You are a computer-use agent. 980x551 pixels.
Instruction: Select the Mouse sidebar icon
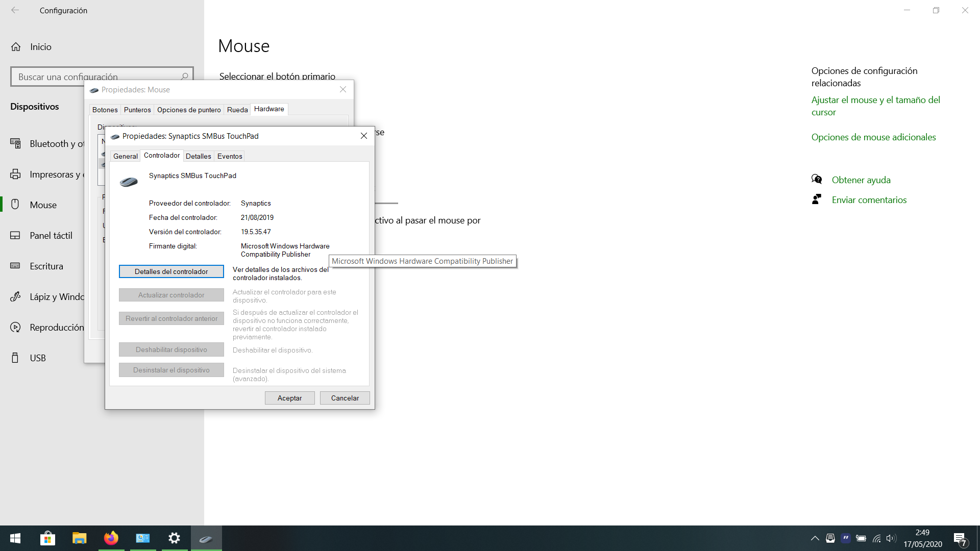coord(15,205)
